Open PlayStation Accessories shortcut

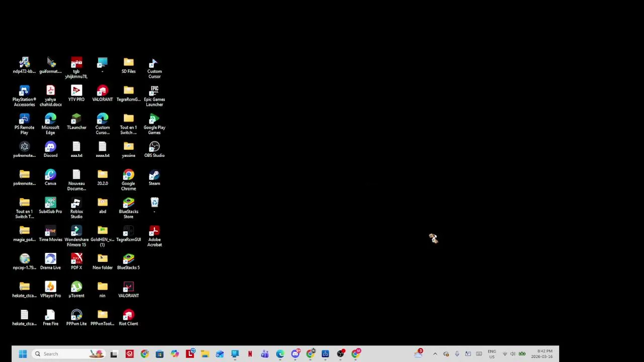24,96
